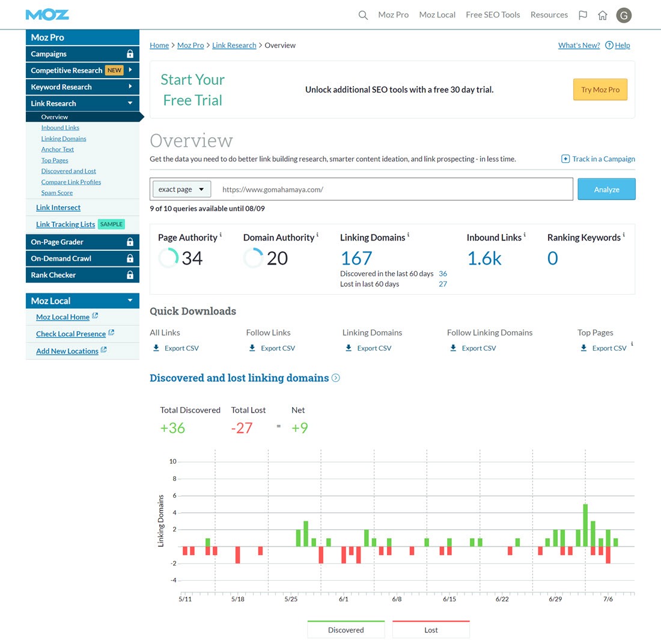The width and height of the screenshot is (661, 644).
Task: Collapse the Moz Local section arrow
Action: pyautogui.click(x=130, y=300)
